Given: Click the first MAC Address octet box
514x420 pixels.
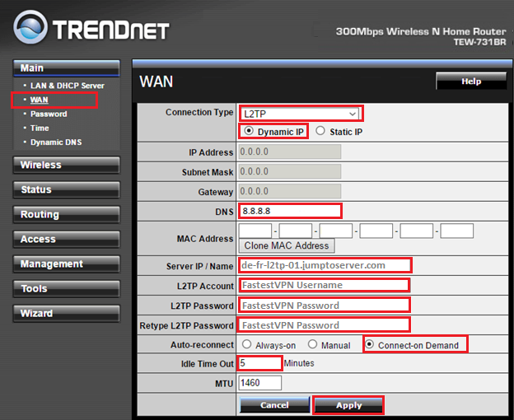Looking at the screenshot, I should [x=255, y=231].
